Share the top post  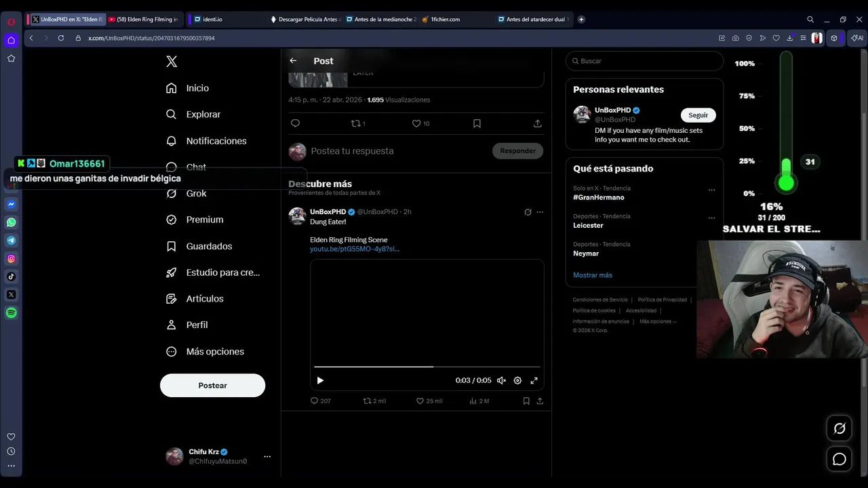pyautogui.click(x=538, y=123)
